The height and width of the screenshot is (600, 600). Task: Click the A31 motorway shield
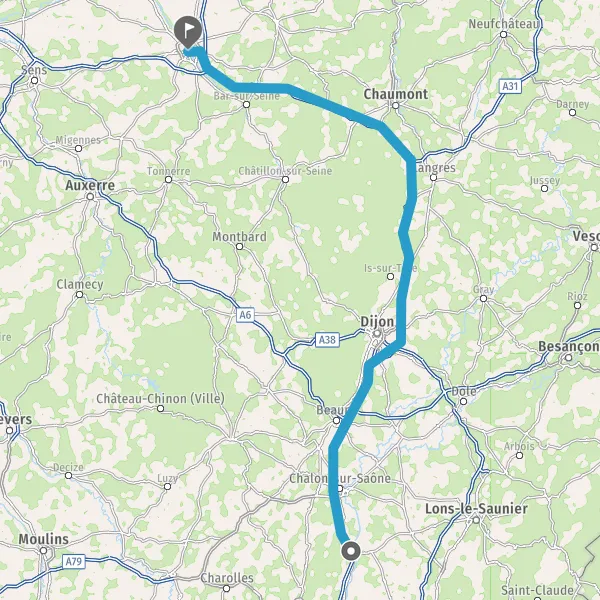[510, 86]
